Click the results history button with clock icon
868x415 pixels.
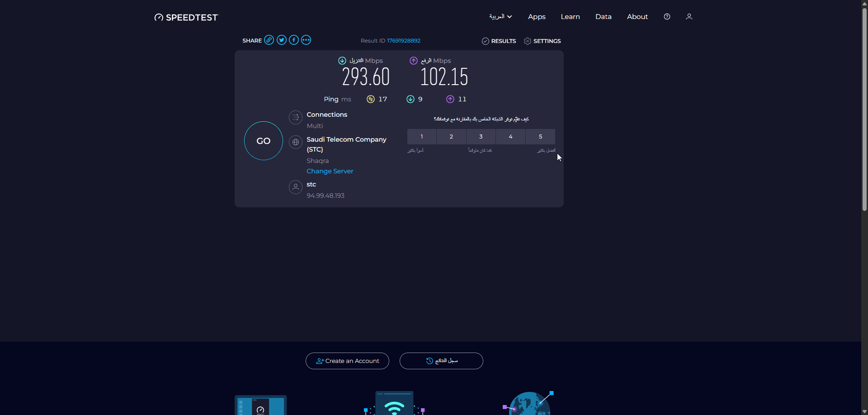441,361
